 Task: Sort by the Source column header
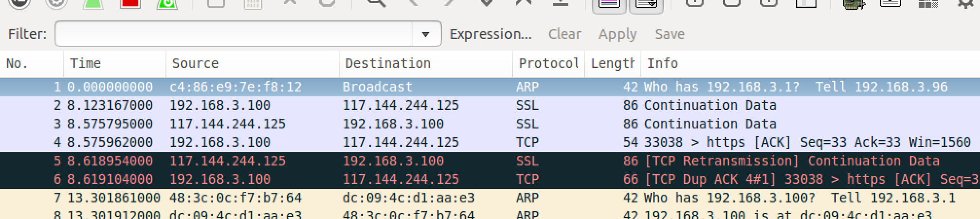[x=253, y=64]
